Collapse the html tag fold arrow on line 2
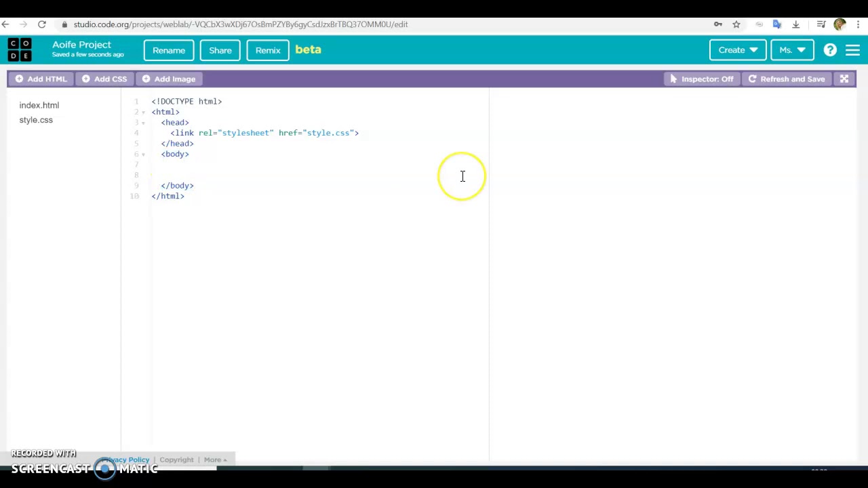This screenshot has height=488, width=868. (143, 113)
